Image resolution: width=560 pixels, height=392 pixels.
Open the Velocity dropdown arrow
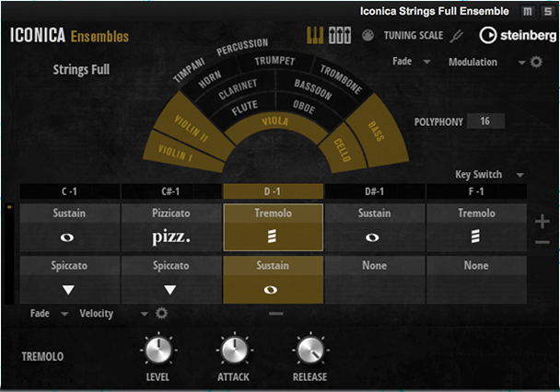144,314
